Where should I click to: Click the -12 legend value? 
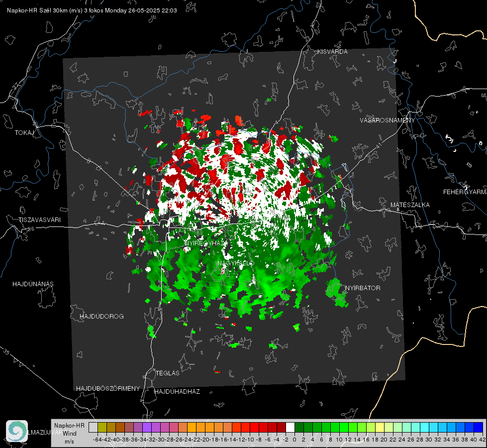(241, 440)
